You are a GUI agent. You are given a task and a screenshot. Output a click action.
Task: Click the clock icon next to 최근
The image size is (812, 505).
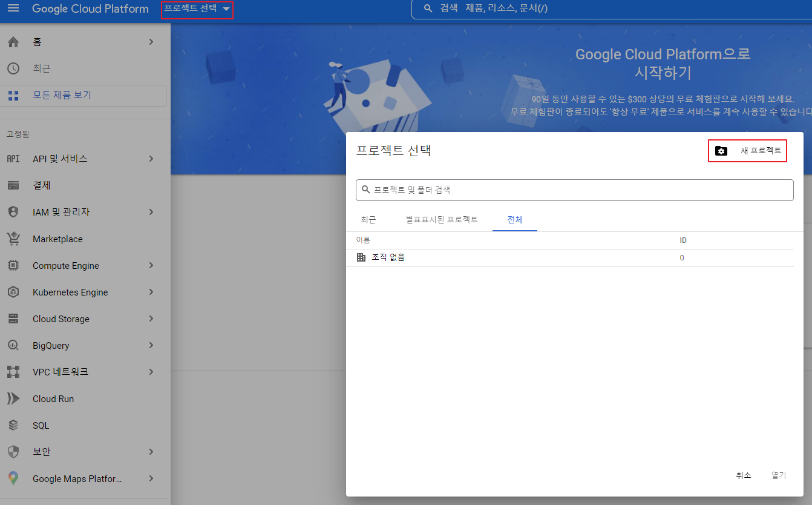[x=13, y=68]
